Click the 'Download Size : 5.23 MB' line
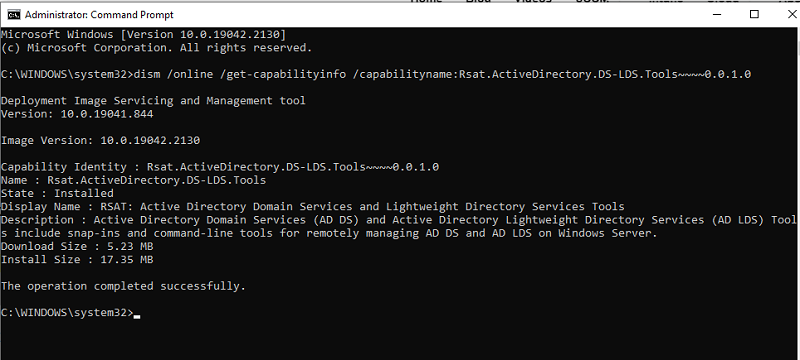Image resolution: width=800 pixels, height=360 pixels. (x=77, y=246)
